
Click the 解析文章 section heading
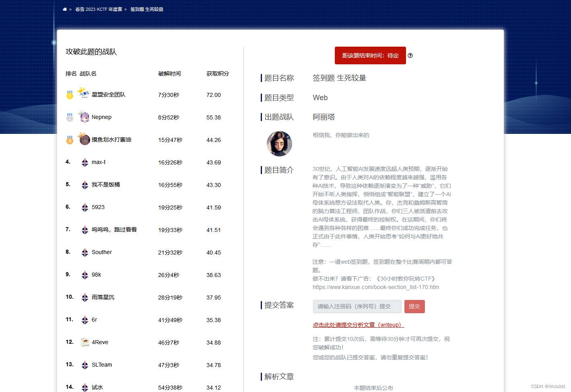(x=279, y=377)
